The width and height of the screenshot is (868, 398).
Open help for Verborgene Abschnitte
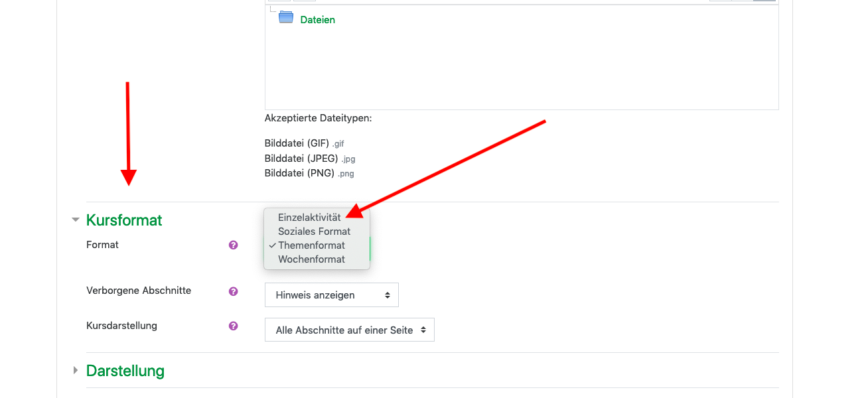[x=233, y=291]
